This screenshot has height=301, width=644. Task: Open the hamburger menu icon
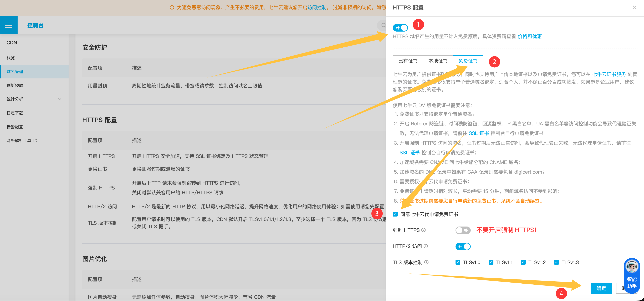click(9, 25)
